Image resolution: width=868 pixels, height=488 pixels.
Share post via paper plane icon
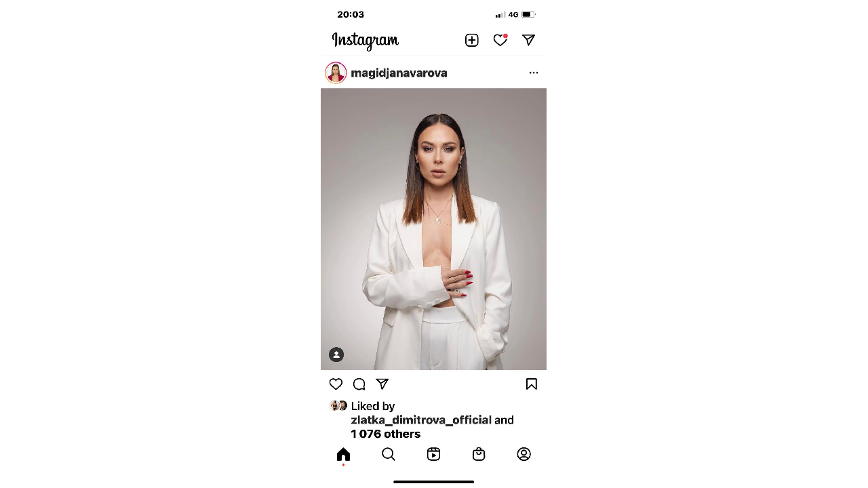(x=382, y=384)
